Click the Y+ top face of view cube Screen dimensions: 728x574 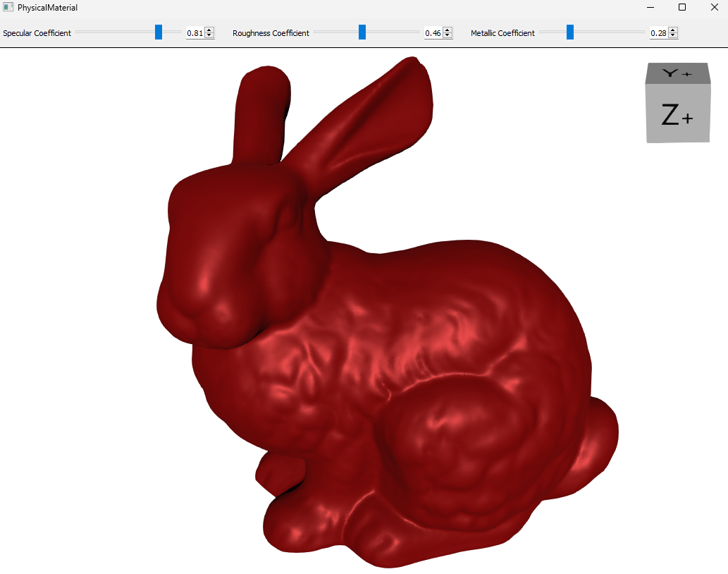tap(677, 73)
